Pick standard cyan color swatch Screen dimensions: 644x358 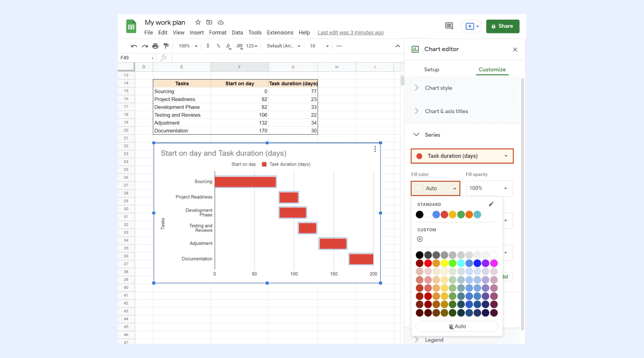[x=477, y=215]
